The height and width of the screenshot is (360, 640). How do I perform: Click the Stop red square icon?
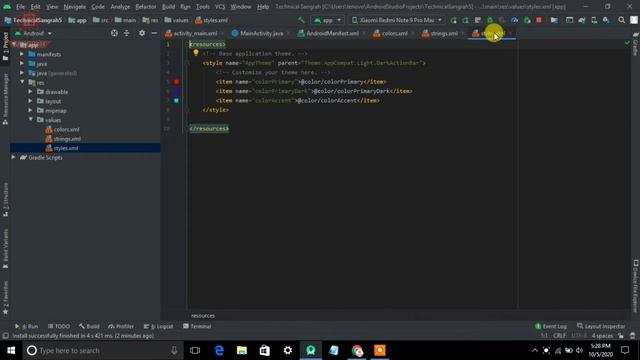pyautogui.click(x=539, y=20)
